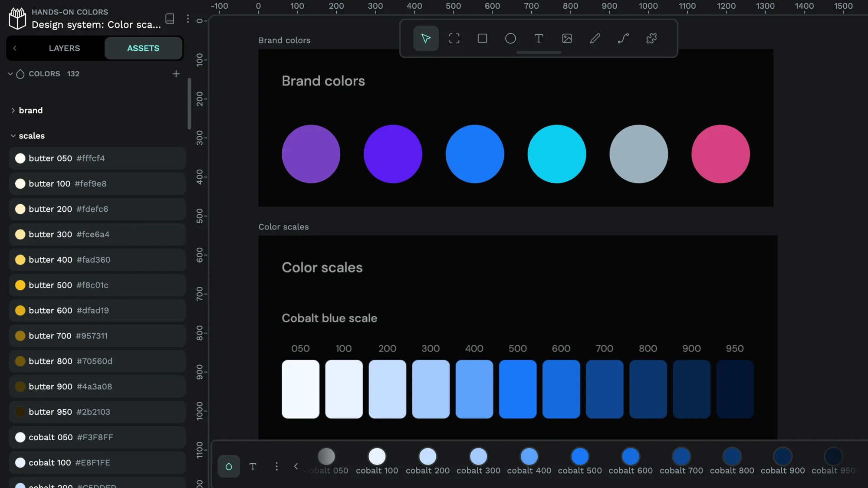Switch to the ASSETS tab

pos(143,48)
